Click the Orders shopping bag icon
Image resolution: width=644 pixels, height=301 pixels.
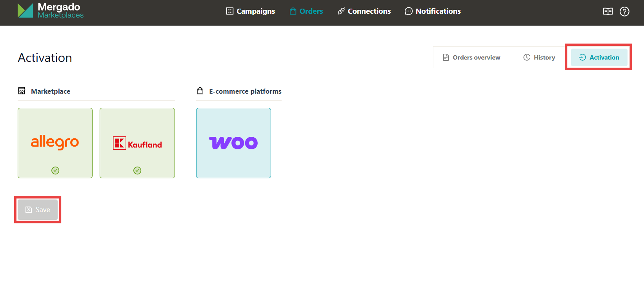pyautogui.click(x=293, y=11)
